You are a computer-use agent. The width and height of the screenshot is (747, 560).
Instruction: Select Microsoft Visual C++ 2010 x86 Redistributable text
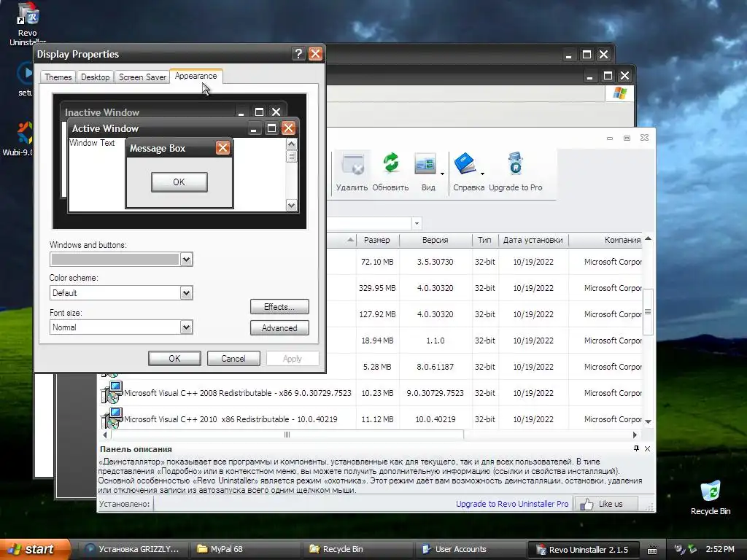(231, 419)
